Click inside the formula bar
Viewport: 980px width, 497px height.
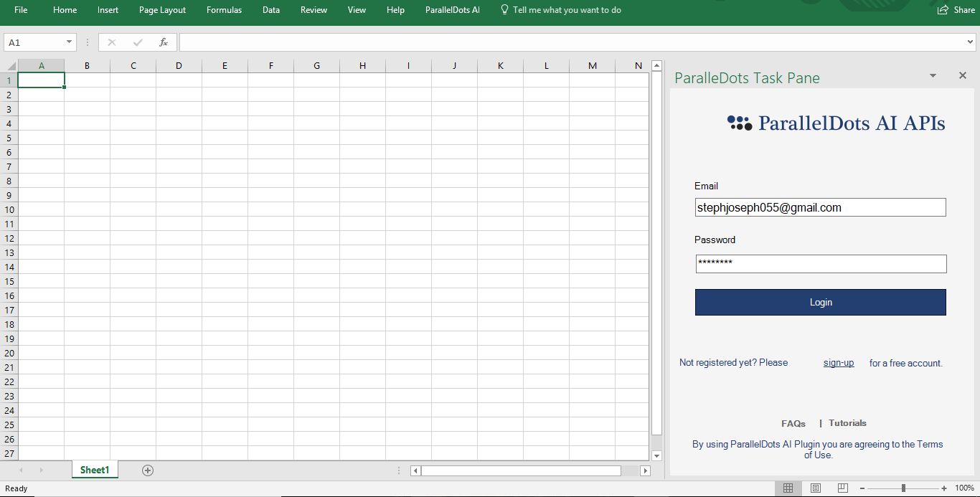pos(573,42)
